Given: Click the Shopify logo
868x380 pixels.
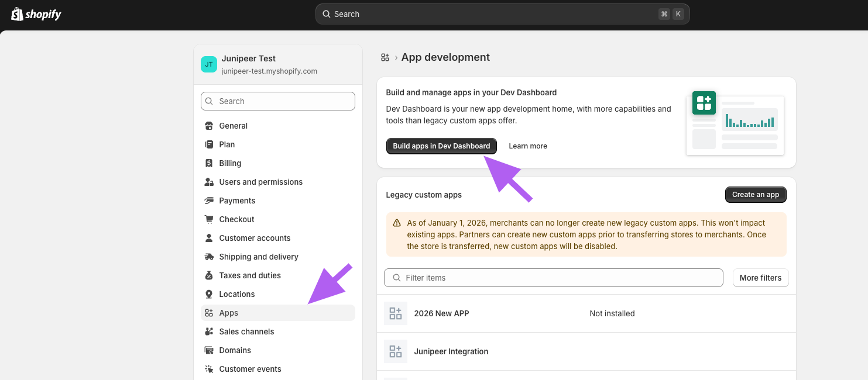Looking at the screenshot, I should 36,14.
